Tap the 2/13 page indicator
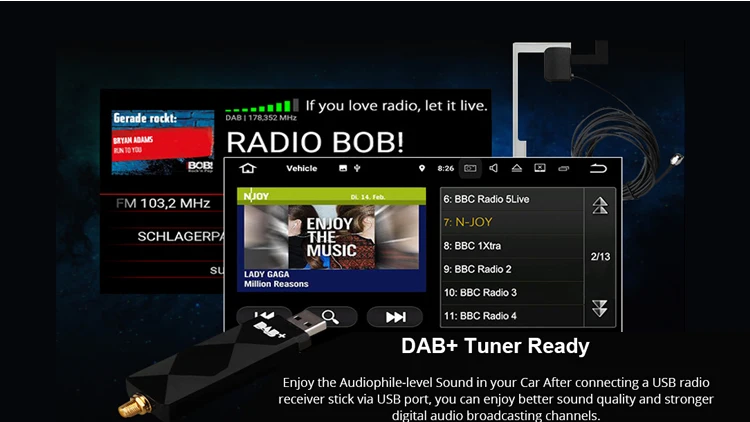 600,257
